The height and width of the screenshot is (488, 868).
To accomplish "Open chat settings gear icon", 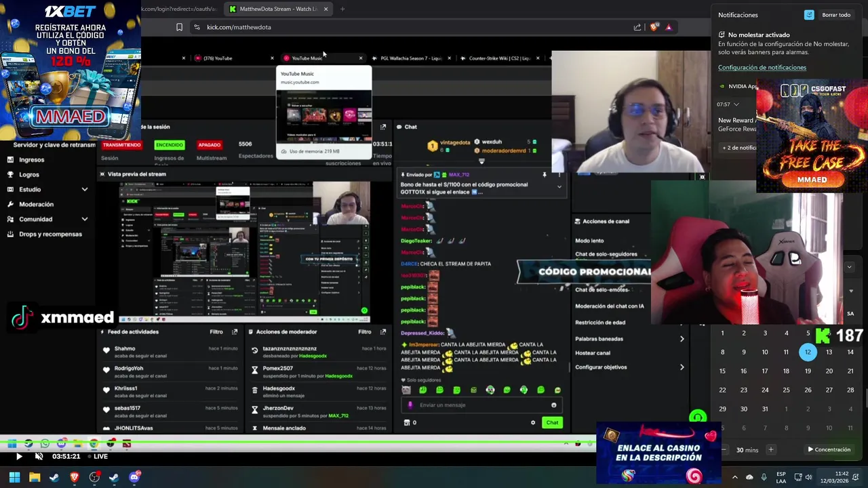I will 533,423.
